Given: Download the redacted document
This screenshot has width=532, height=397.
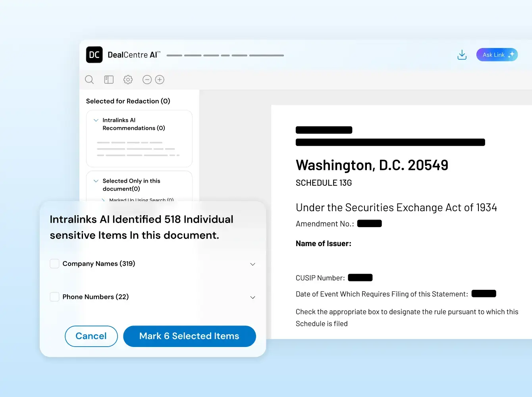Looking at the screenshot, I should tap(462, 54).
